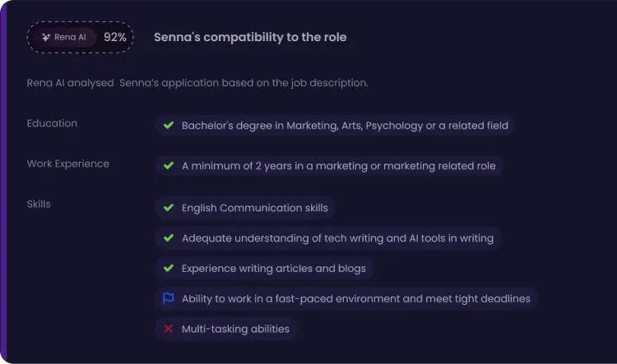Click the Rena AI analysed description text
The image size is (617, 364).
pos(197,83)
